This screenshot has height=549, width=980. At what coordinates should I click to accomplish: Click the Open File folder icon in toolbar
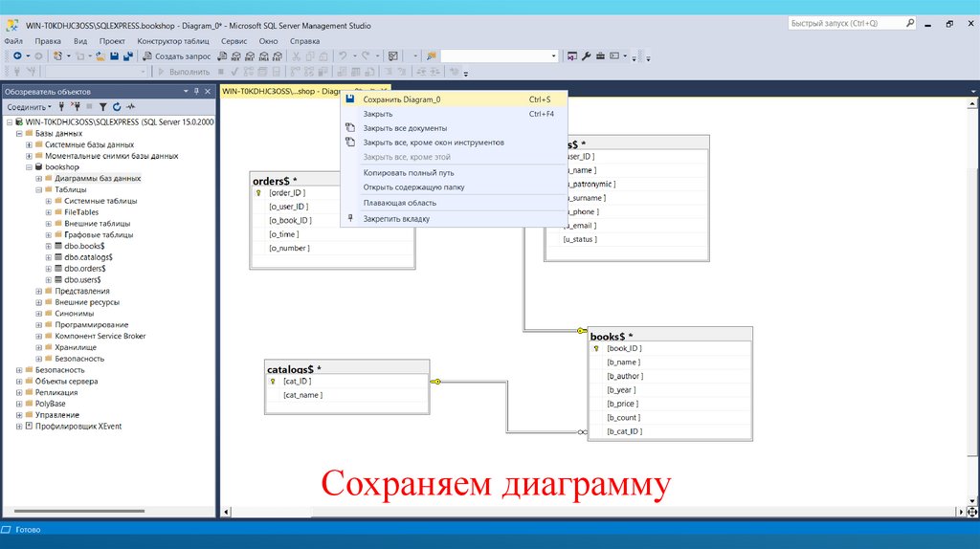coord(100,56)
